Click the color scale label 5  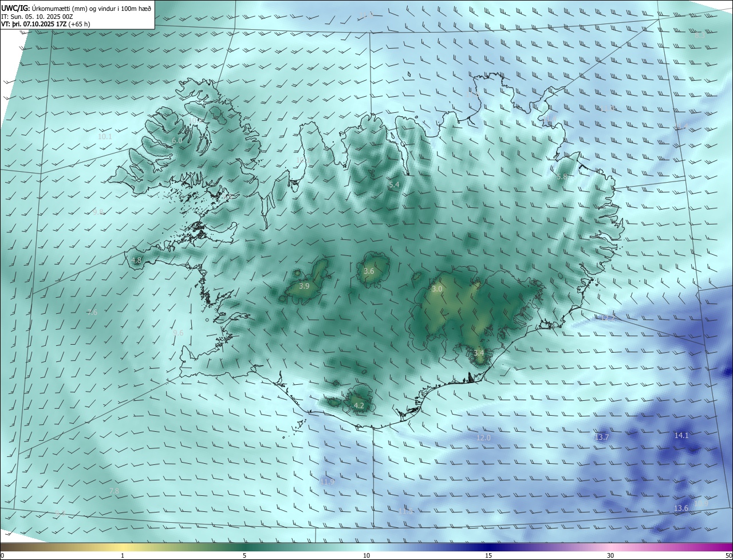(245, 555)
